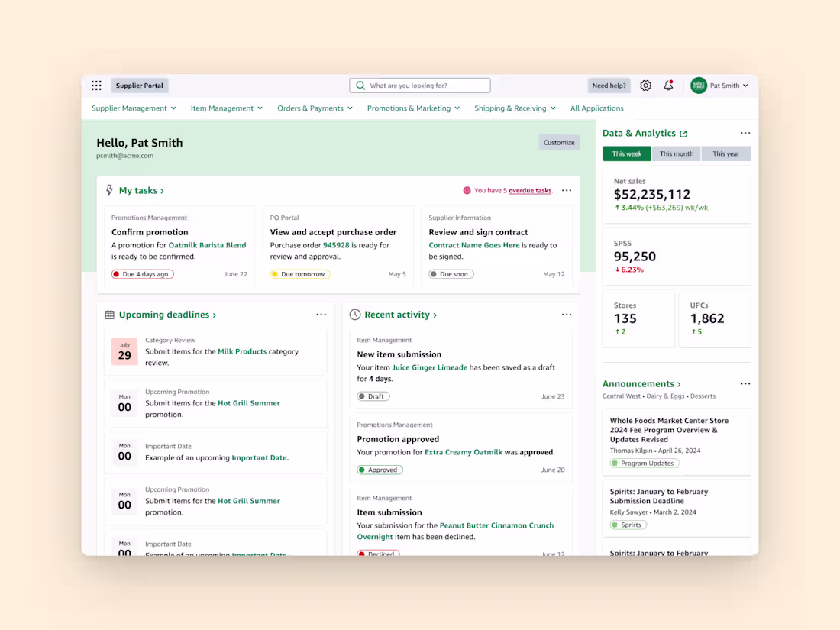The height and width of the screenshot is (630, 840).
Task: Open the All Applications menu
Action: [596, 108]
